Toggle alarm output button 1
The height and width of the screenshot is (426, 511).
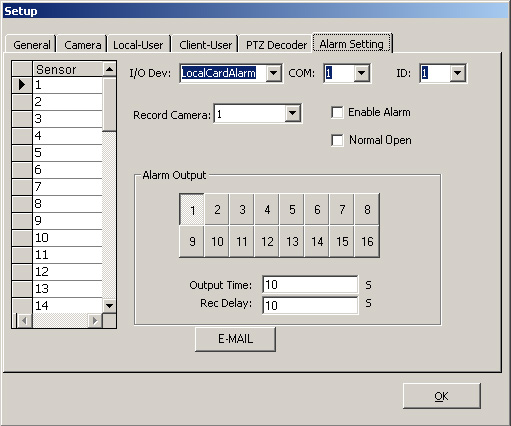click(192, 210)
